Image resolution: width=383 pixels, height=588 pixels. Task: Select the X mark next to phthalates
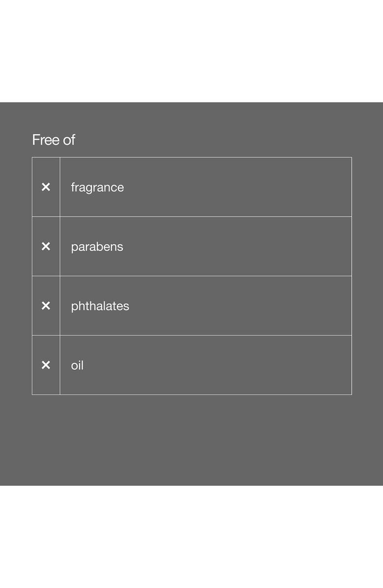click(x=46, y=306)
